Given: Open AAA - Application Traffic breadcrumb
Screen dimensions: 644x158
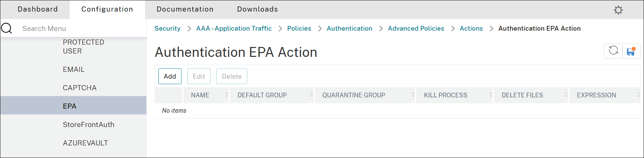Looking at the screenshot, I should click(234, 29).
